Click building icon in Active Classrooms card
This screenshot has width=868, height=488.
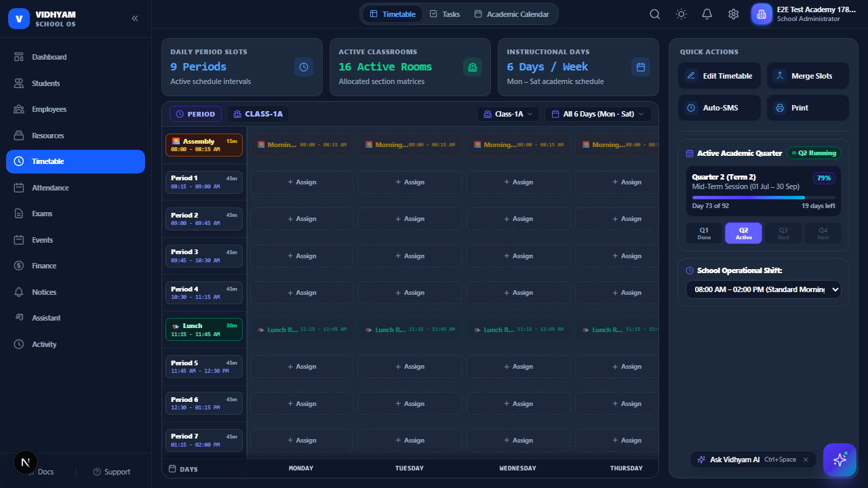[x=472, y=67]
